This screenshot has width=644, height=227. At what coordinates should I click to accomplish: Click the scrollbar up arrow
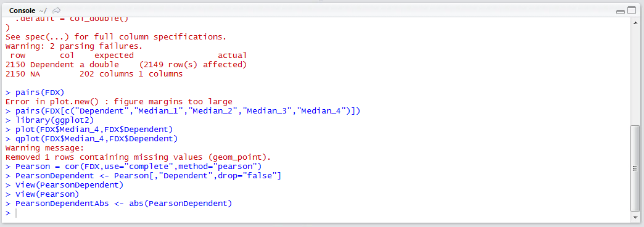click(635, 23)
